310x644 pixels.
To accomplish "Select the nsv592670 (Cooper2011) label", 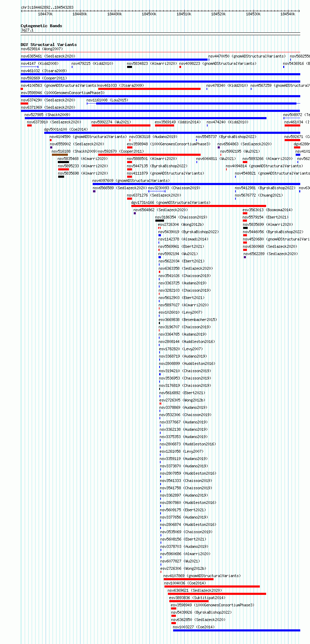I will pyautogui.click(x=121, y=151).
